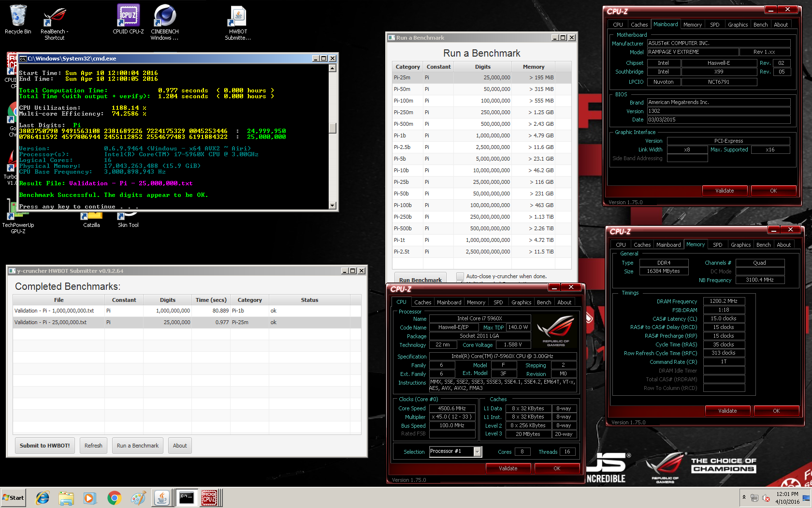Open Google Chrome from the taskbar
The image size is (812, 508).
pyautogui.click(x=114, y=498)
